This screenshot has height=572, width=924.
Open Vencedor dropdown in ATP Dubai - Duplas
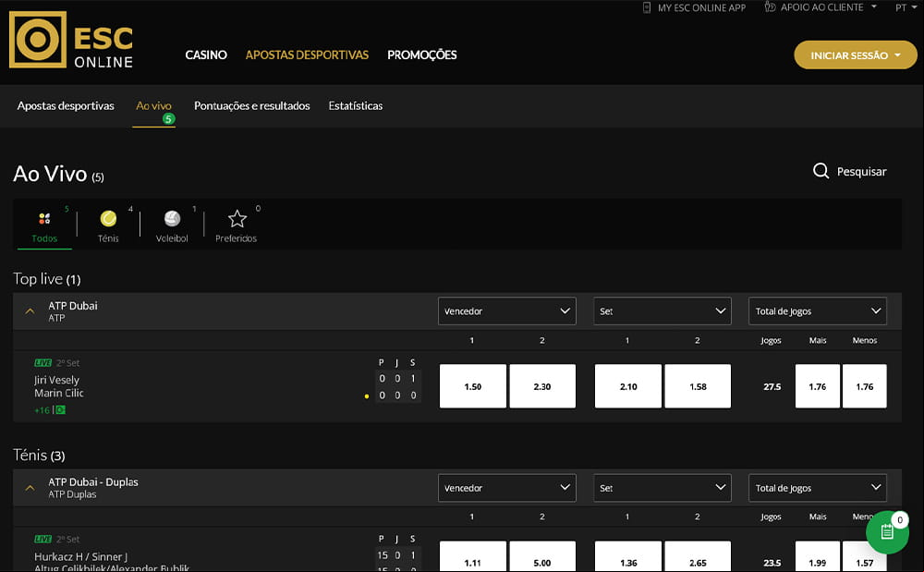[506, 488]
